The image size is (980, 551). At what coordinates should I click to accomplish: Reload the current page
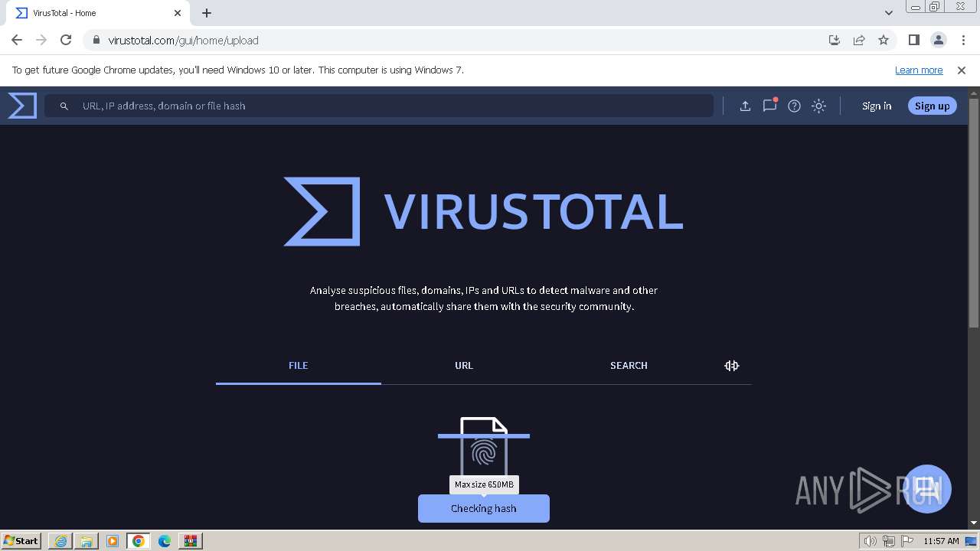(66, 40)
